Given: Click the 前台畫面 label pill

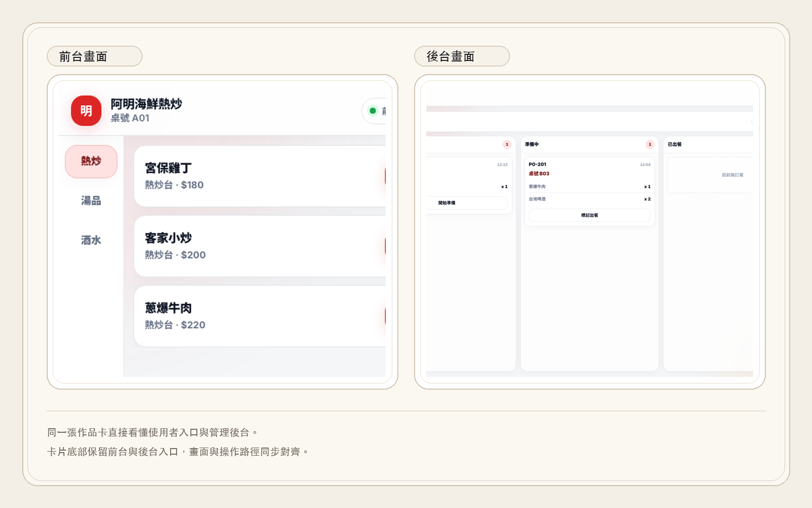Looking at the screenshot, I should coord(94,56).
